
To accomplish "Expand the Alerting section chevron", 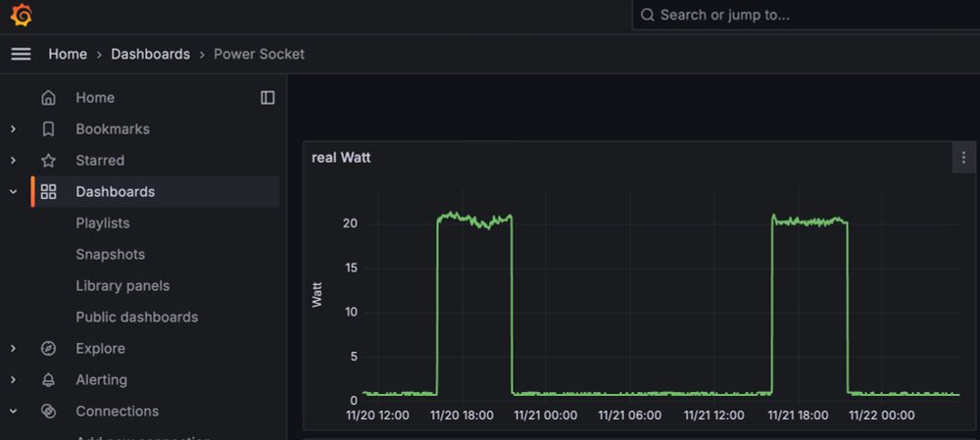I will [x=13, y=380].
